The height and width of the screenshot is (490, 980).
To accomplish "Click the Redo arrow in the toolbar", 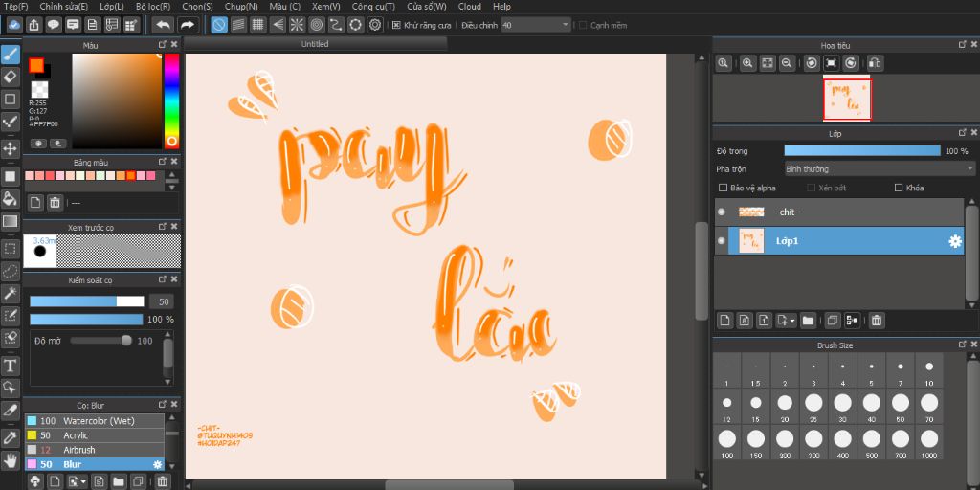I will click(187, 25).
